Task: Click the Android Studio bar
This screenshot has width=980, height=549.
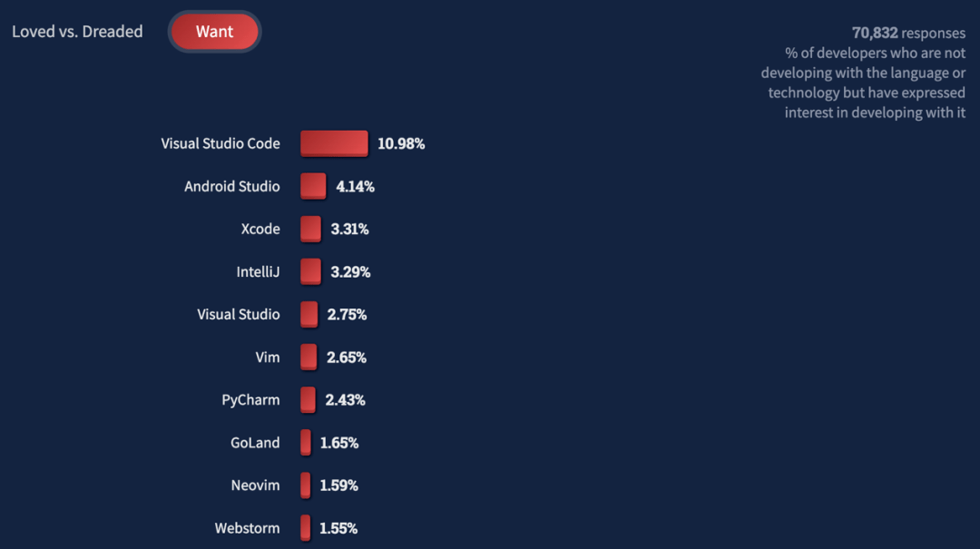Action: pyautogui.click(x=313, y=186)
